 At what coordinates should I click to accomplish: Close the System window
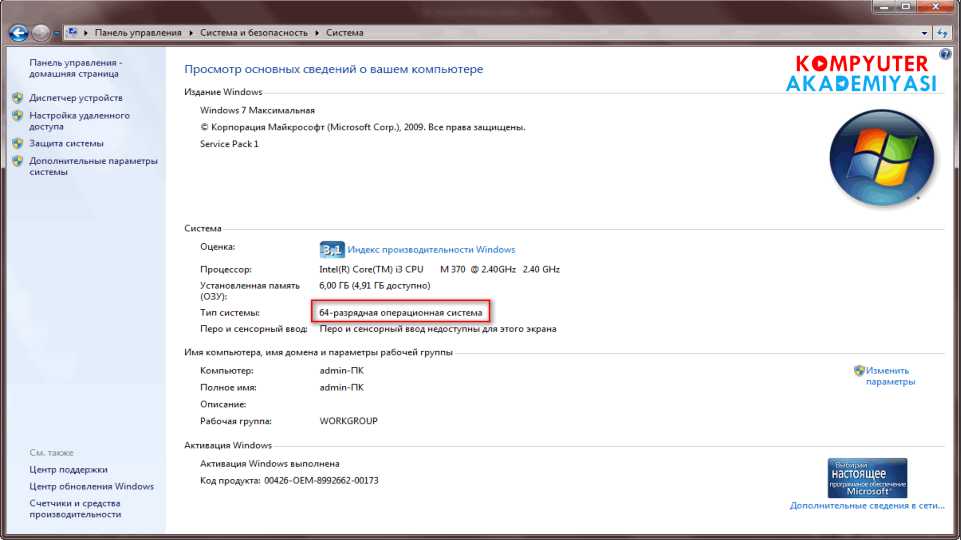click(x=936, y=7)
